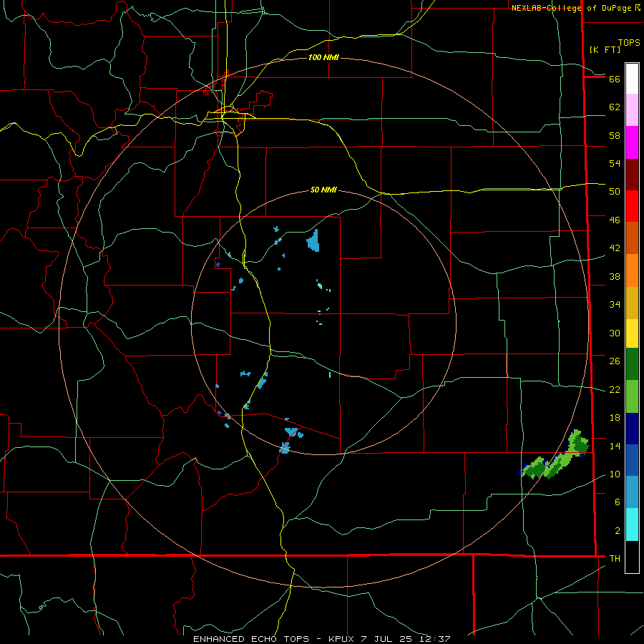This screenshot has width=644, height=644.
Task: Click the '66' legend value
Action: tap(615, 79)
